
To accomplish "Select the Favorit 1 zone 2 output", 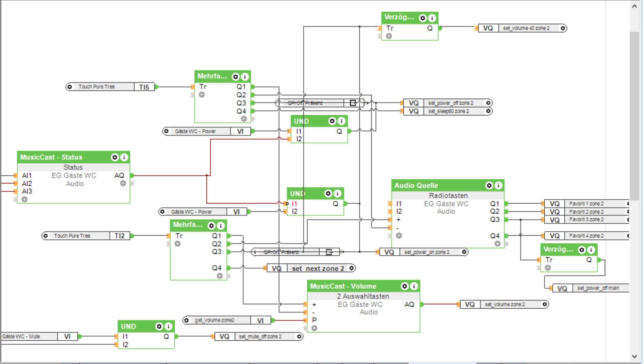I will click(x=586, y=204).
